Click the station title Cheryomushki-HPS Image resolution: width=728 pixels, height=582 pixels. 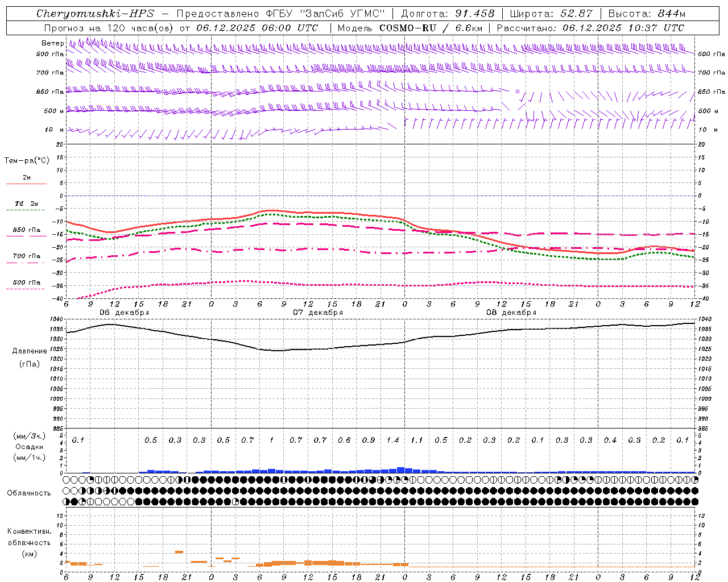[95, 14]
